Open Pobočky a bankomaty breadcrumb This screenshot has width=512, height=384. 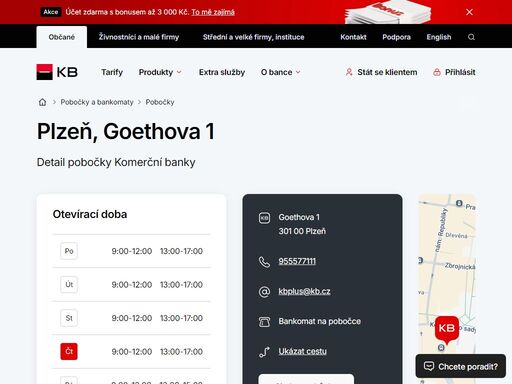pyautogui.click(x=97, y=102)
